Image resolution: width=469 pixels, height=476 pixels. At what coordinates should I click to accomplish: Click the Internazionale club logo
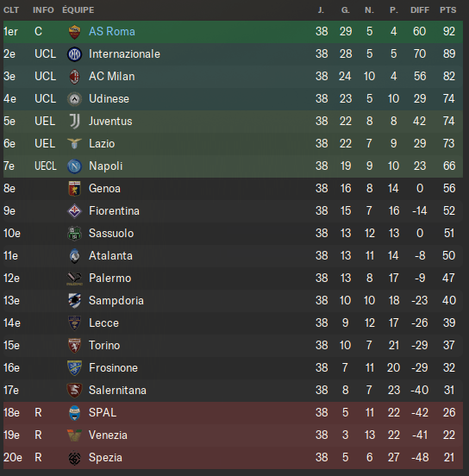[x=74, y=54]
